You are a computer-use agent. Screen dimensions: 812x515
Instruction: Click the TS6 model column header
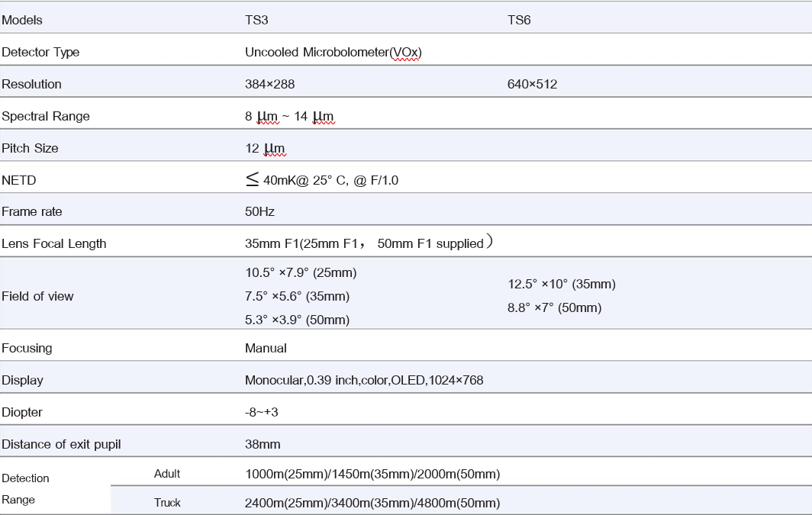click(x=519, y=20)
